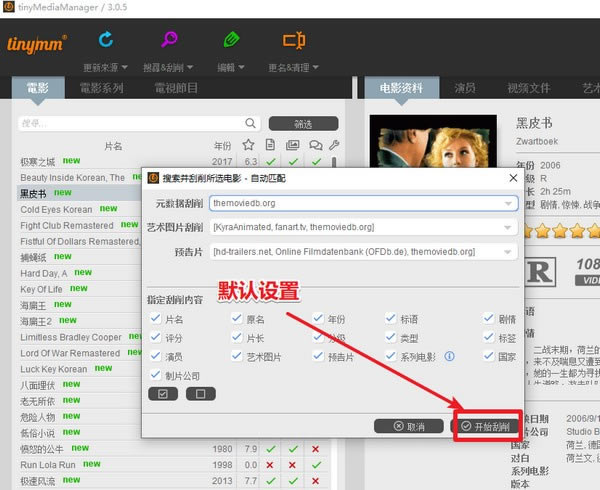The image size is (600, 490).
Task: Click the info icon beside 系列电影
Action: pyautogui.click(x=450, y=357)
